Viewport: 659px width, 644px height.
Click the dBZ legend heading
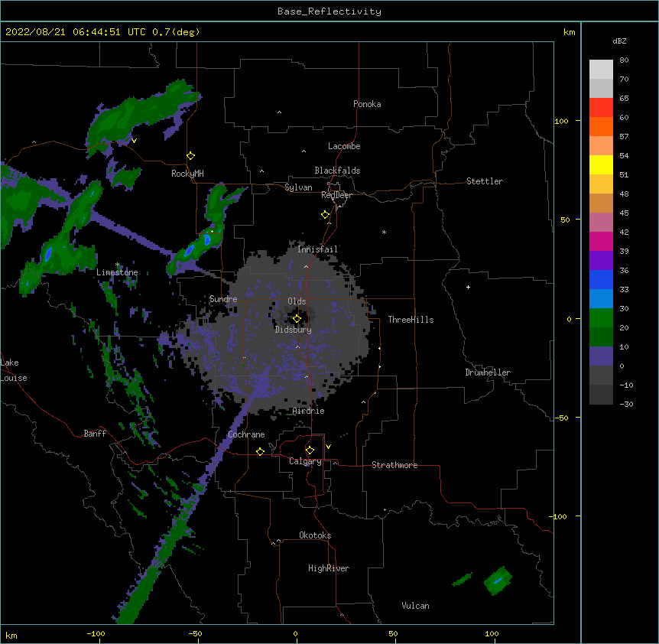[619, 41]
